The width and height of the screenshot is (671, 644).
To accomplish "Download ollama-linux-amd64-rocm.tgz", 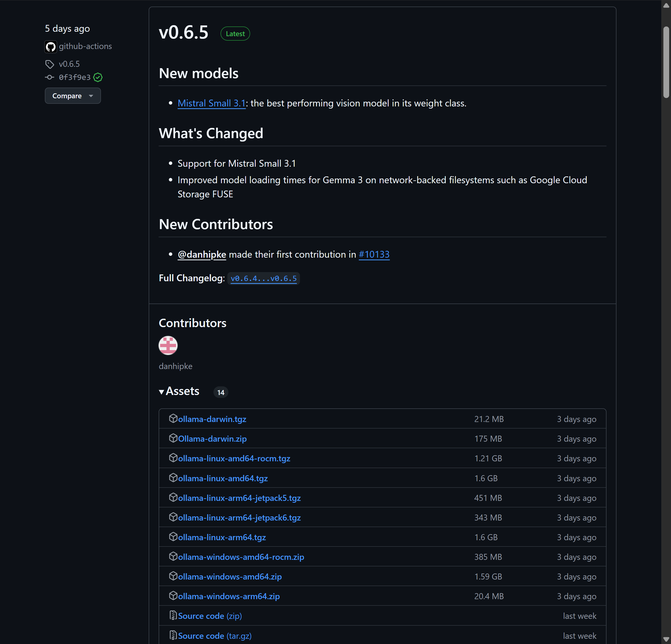I will (x=234, y=458).
